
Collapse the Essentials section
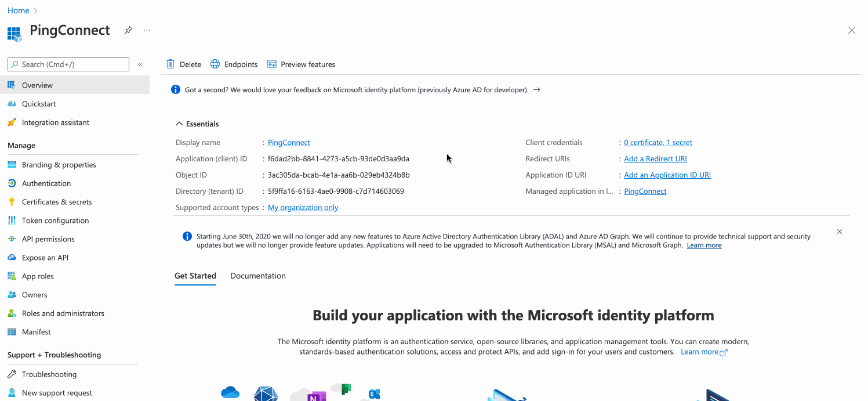click(179, 123)
